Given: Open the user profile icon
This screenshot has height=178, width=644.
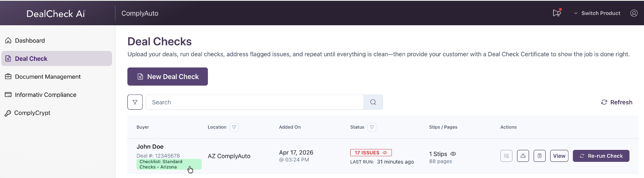Looking at the screenshot, I should (634, 13).
